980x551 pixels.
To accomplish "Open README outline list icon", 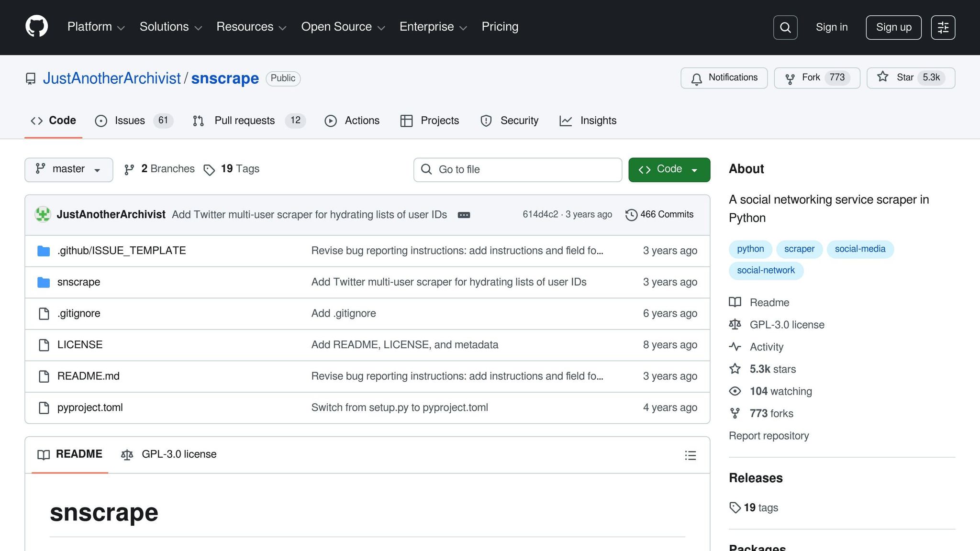I will 690,455.
